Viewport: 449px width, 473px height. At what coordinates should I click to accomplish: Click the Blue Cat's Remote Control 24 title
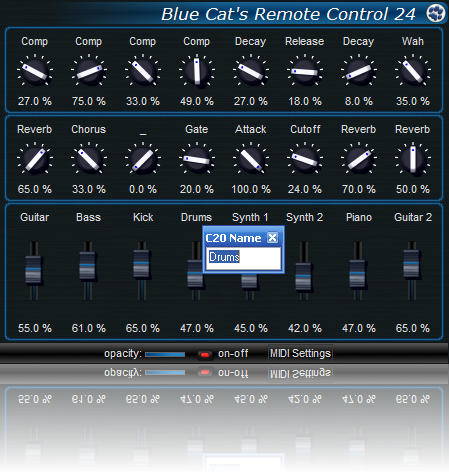point(288,14)
